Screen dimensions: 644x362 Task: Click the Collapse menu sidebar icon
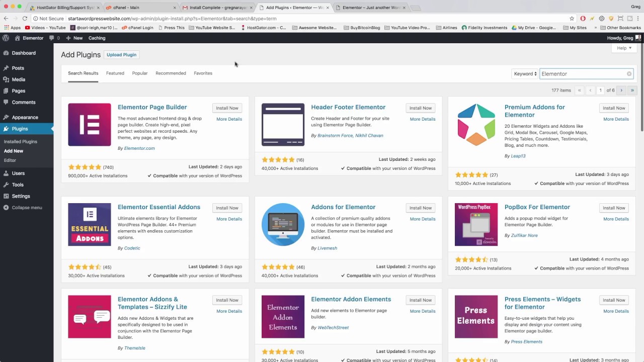[x=6, y=208]
